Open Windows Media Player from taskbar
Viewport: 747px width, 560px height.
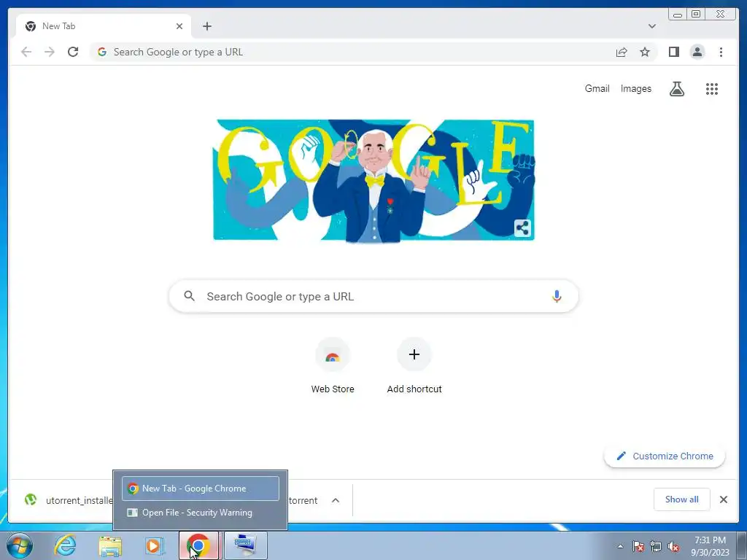[154, 545]
